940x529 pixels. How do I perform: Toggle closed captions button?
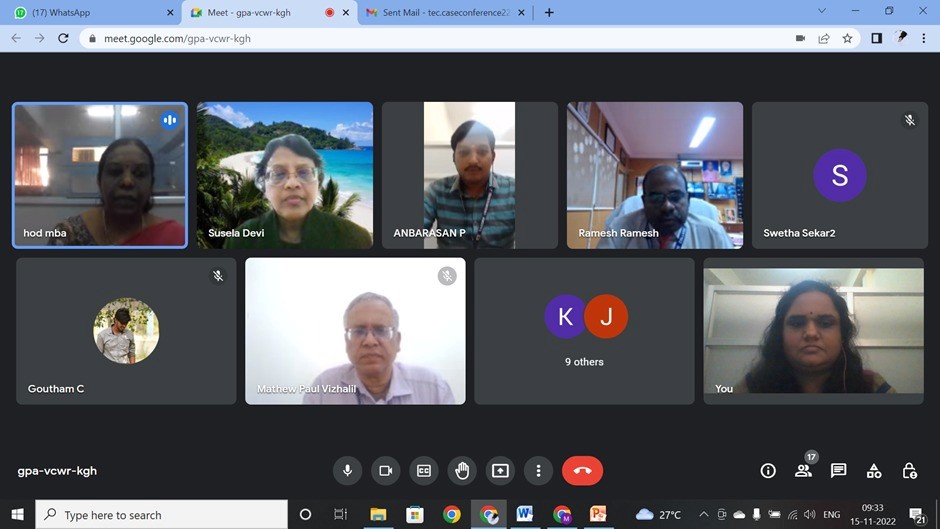424,471
